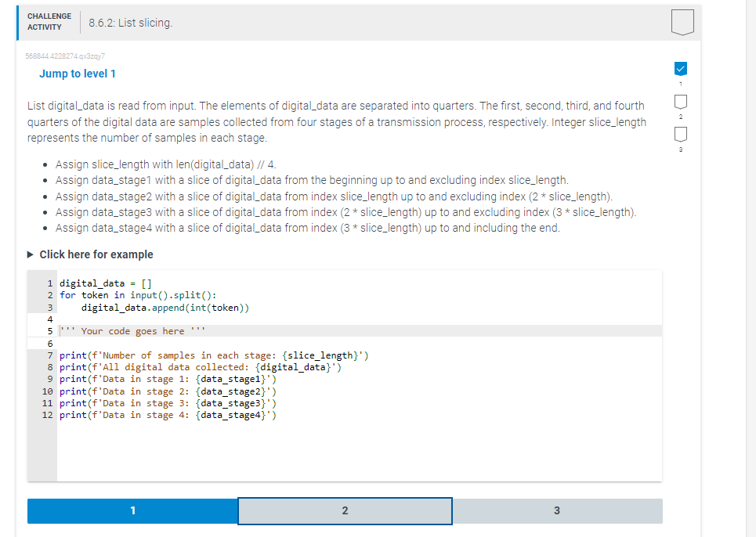Click the digital_data.append(int(token)) line

[x=165, y=308]
